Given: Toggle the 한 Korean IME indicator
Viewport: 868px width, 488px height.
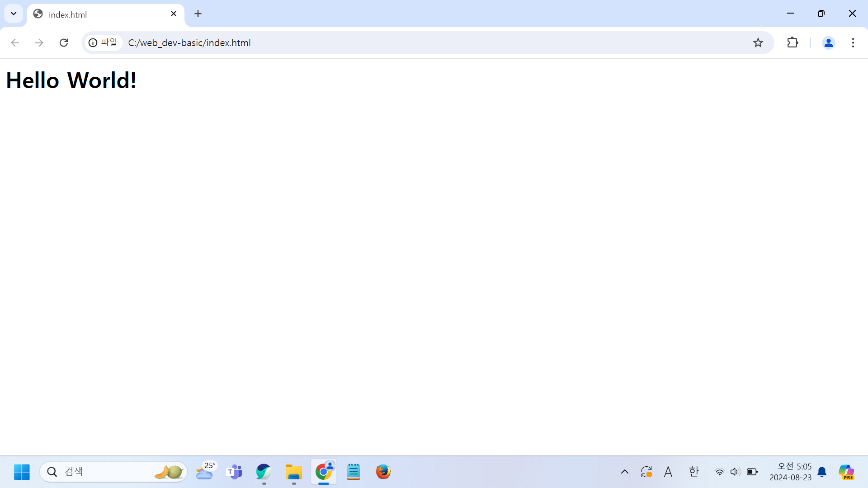Looking at the screenshot, I should 693,472.
